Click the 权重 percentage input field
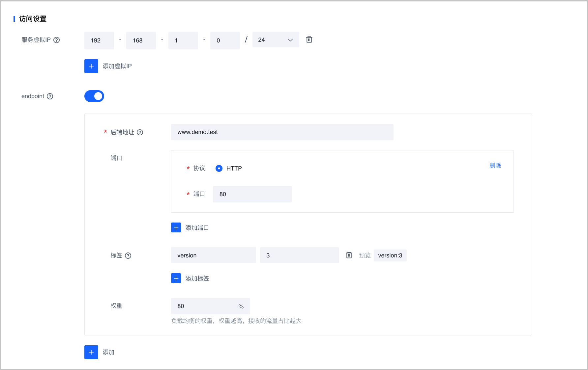 (x=206, y=306)
